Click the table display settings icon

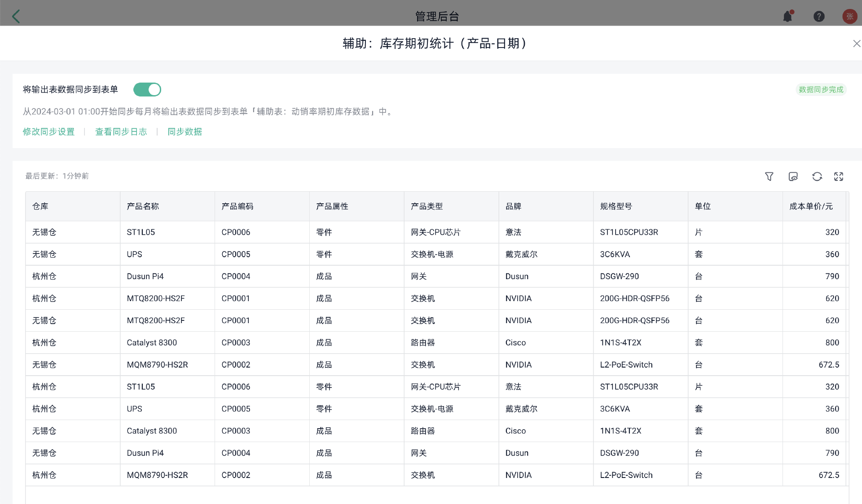793,176
